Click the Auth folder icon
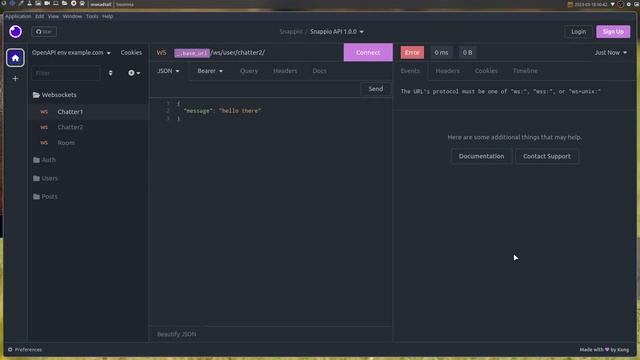Screen dimensions: 640x360 (x=36, y=160)
